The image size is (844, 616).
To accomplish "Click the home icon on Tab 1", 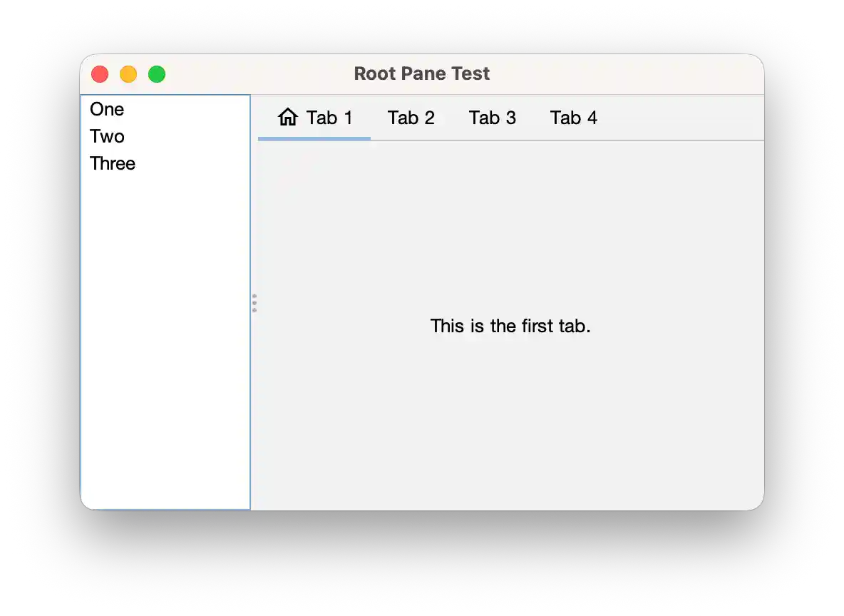I will (288, 118).
